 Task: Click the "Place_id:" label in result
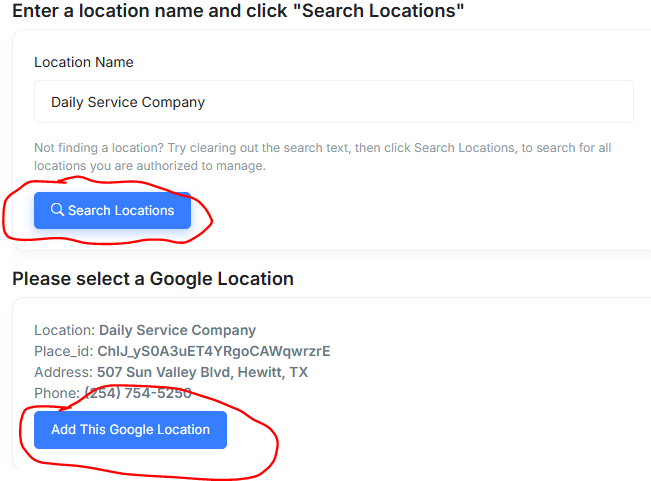63,351
